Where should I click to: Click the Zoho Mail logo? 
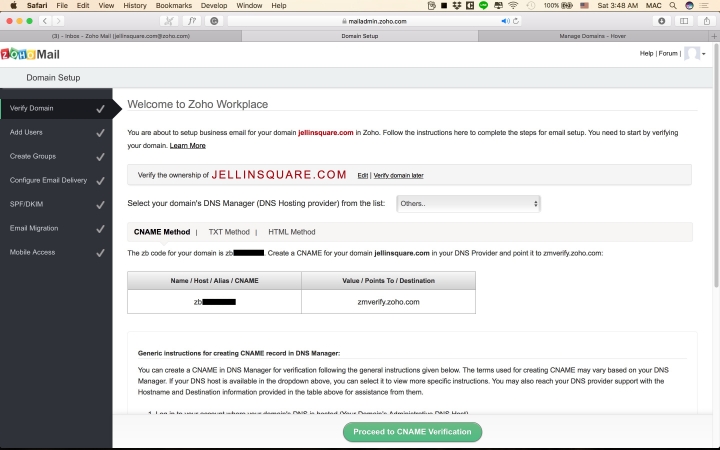point(30,54)
